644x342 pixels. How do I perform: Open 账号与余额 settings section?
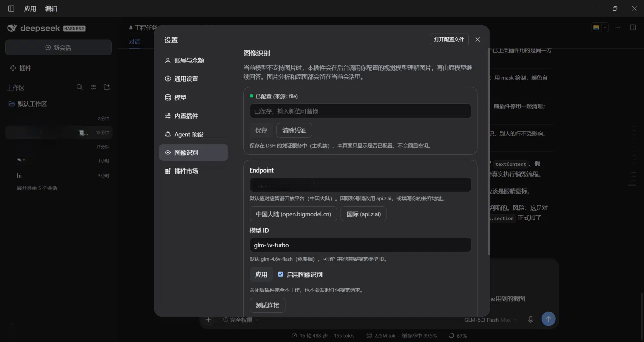[194, 60]
